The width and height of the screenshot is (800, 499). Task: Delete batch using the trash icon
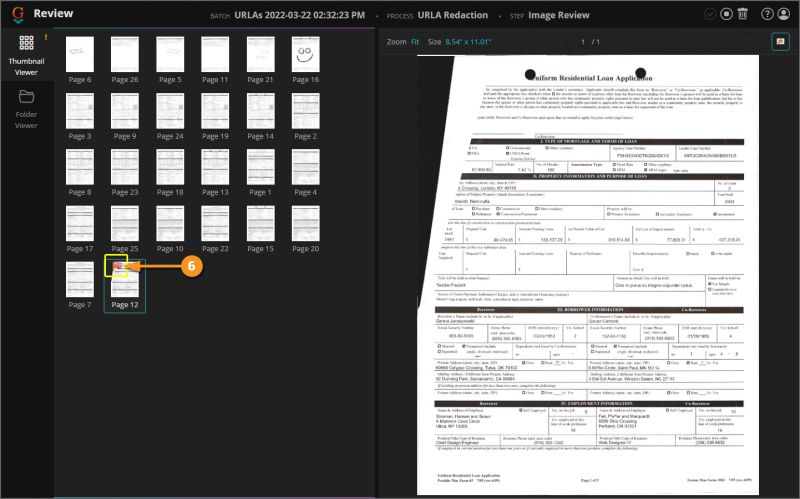(743, 14)
